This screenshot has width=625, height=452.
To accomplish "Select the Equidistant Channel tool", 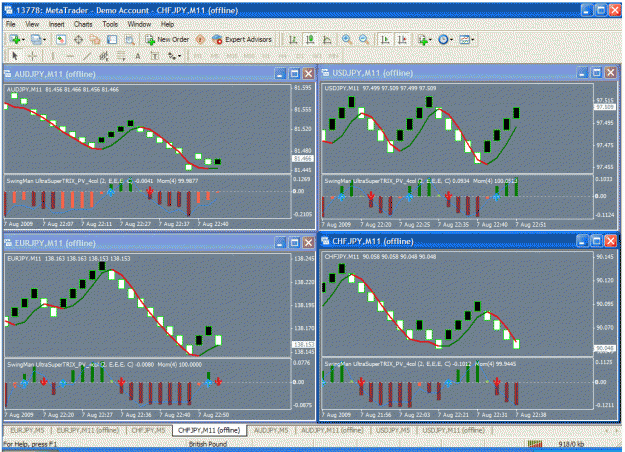I will coord(104,56).
